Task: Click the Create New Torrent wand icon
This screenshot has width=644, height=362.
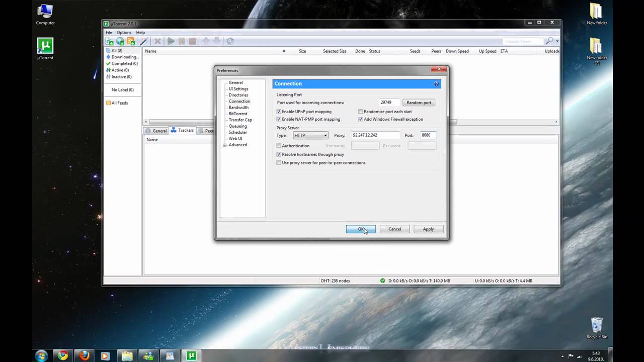Action: [144, 41]
